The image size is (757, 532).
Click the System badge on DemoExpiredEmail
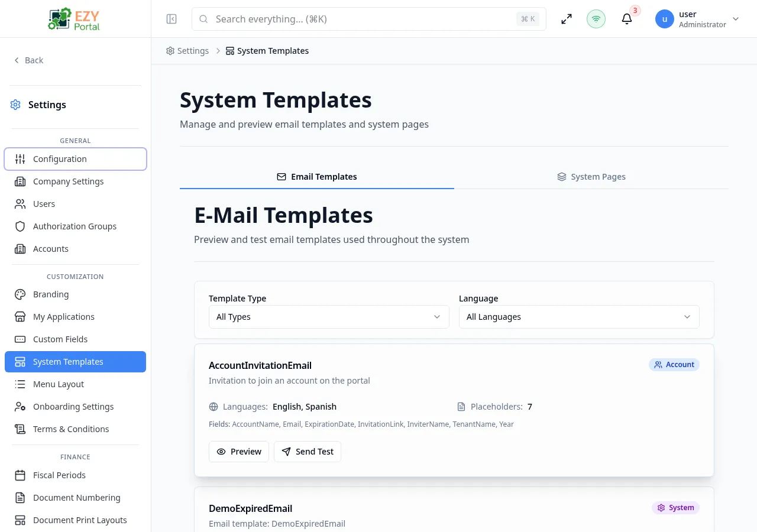676,508
